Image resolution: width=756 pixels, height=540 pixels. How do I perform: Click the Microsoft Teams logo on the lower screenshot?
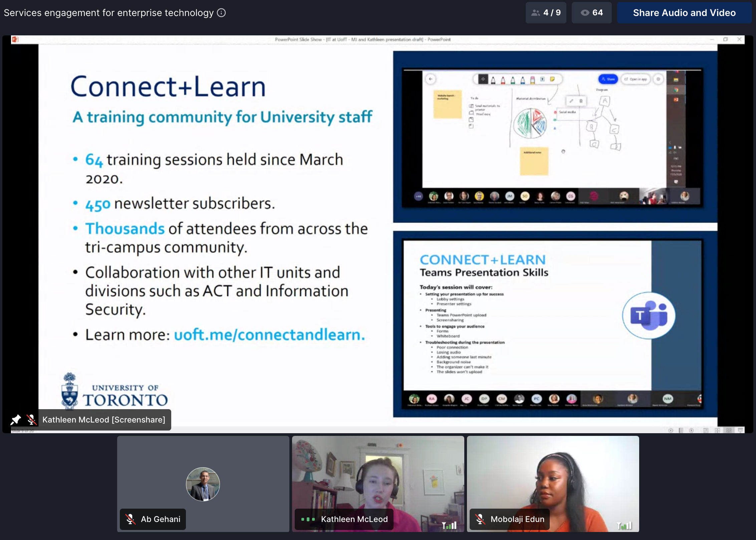pyautogui.click(x=649, y=315)
